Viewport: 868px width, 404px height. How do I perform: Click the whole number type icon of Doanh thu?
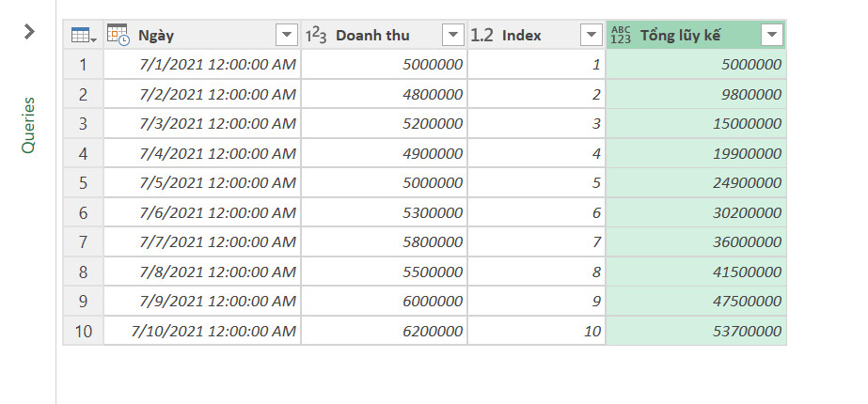coord(316,36)
